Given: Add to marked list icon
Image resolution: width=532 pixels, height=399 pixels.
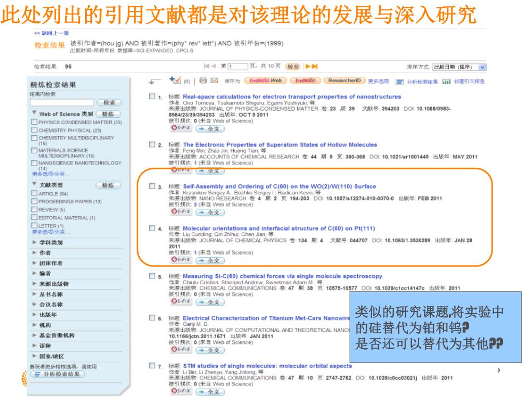Looking at the screenshot, I should (175, 80).
